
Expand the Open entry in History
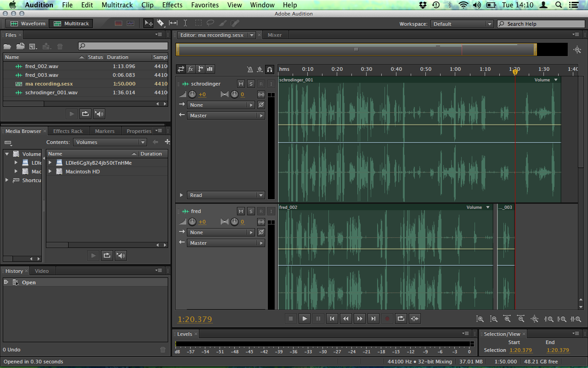tap(6, 282)
